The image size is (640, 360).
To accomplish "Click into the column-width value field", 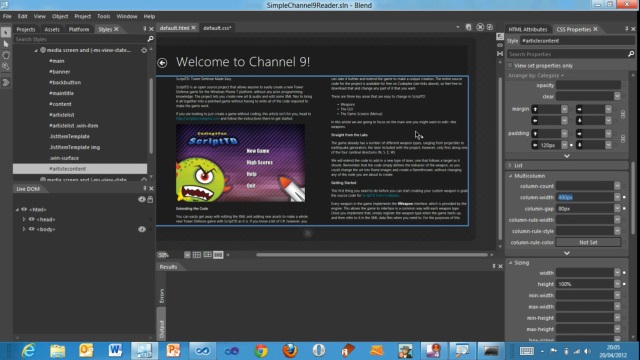I will click(x=585, y=197).
